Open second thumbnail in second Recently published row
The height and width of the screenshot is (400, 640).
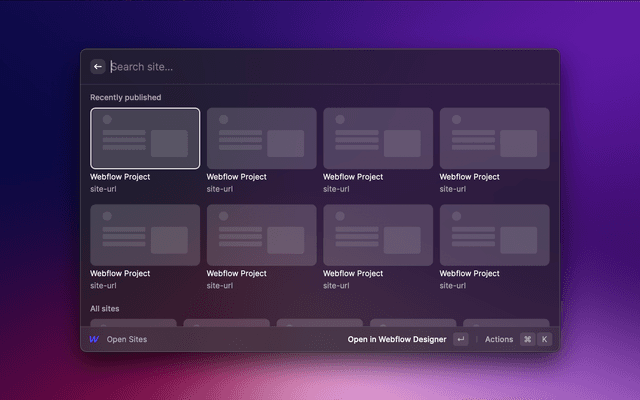coord(261,235)
